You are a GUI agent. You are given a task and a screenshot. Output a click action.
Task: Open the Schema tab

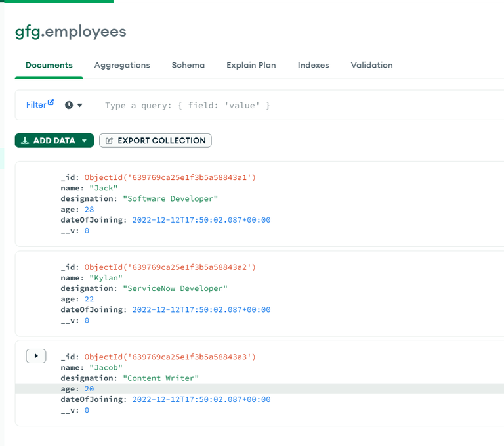click(x=188, y=65)
